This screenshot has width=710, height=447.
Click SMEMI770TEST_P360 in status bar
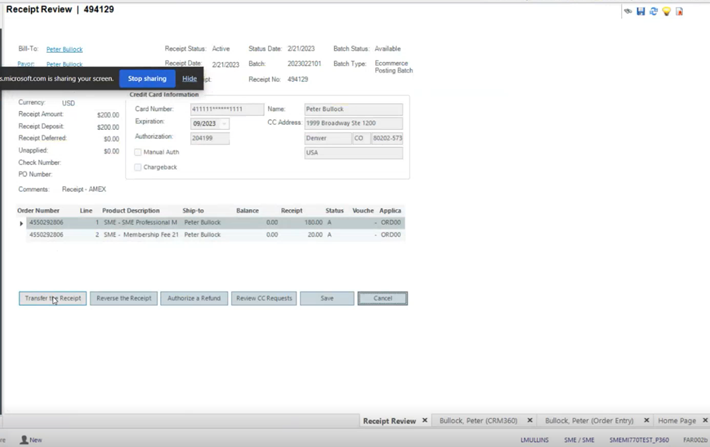639,440
